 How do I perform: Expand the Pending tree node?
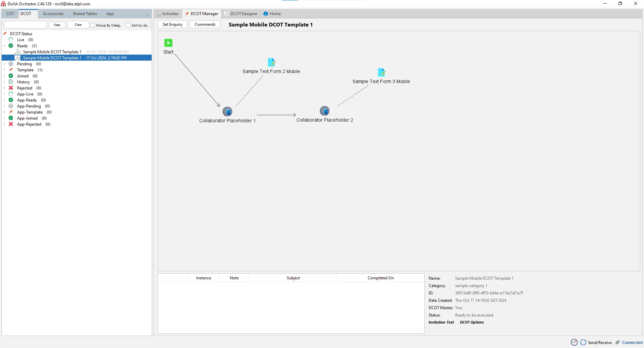[4, 64]
